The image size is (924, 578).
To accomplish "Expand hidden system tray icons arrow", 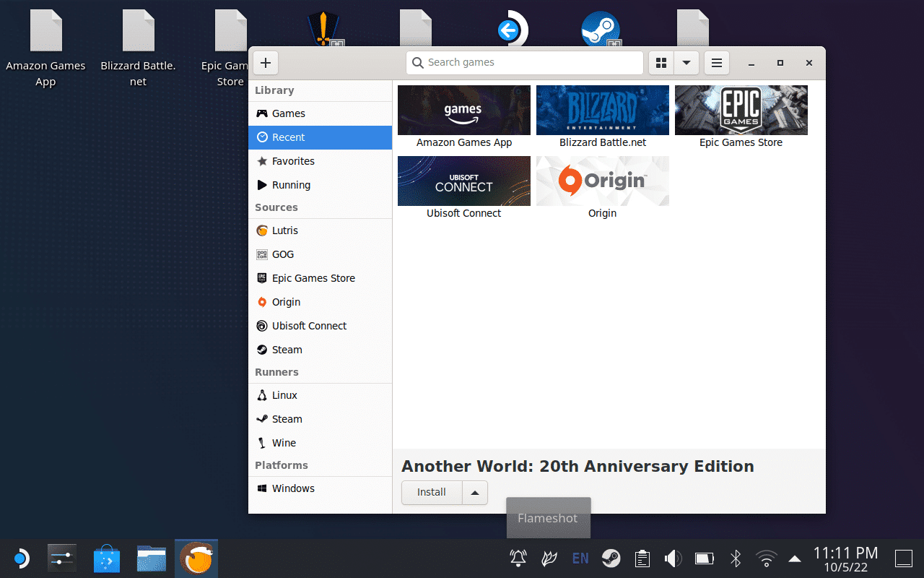I will (794, 558).
